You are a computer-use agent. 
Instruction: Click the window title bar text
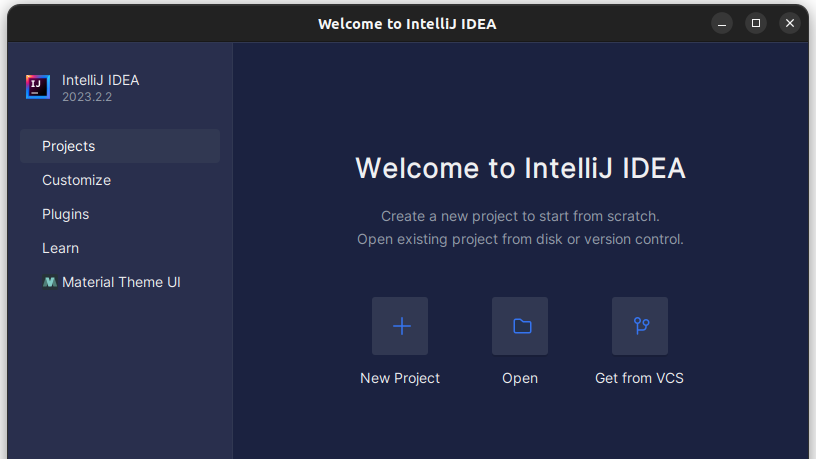coord(407,24)
